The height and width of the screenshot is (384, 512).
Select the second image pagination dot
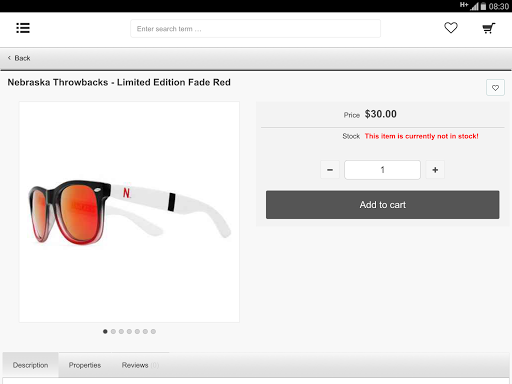pyautogui.click(x=113, y=331)
